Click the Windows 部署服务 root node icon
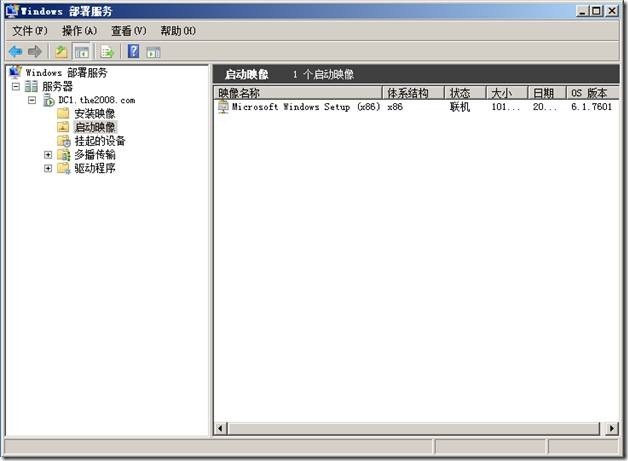Viewport: 628px width, 461px height. 15,72
